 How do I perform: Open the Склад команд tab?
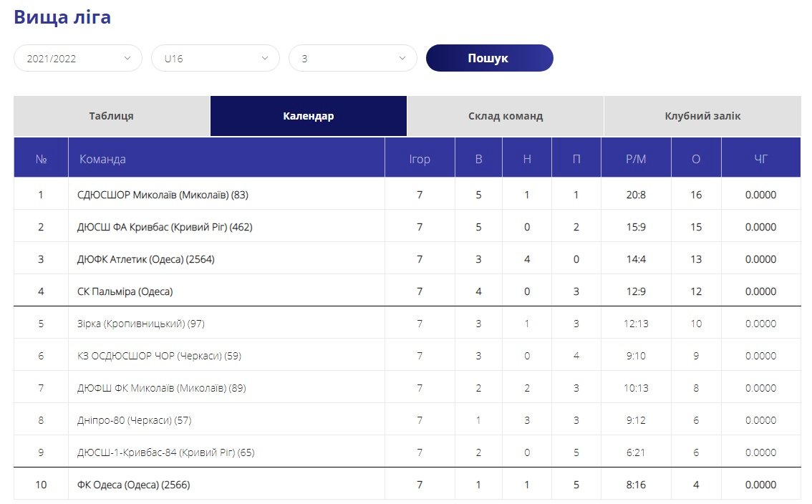506,116
